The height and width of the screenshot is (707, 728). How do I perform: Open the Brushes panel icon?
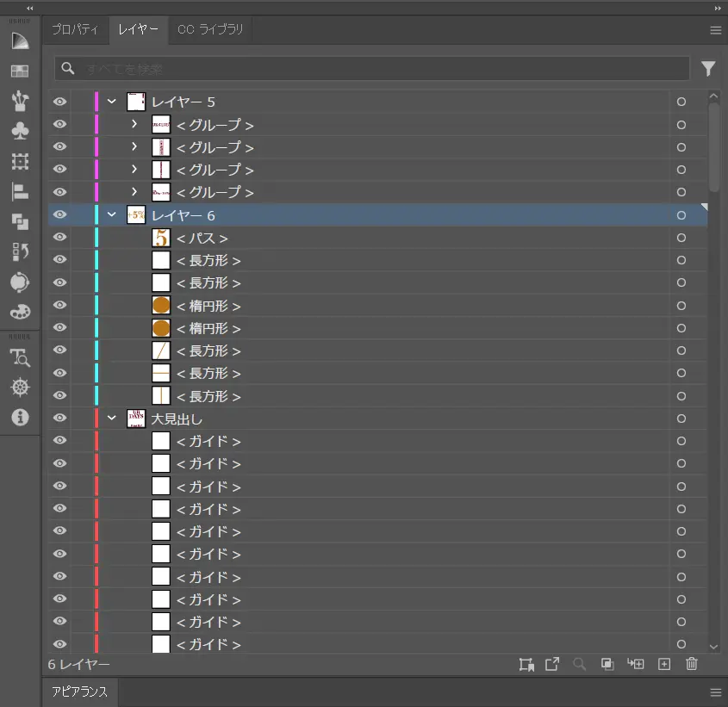[x=20, y=101]
